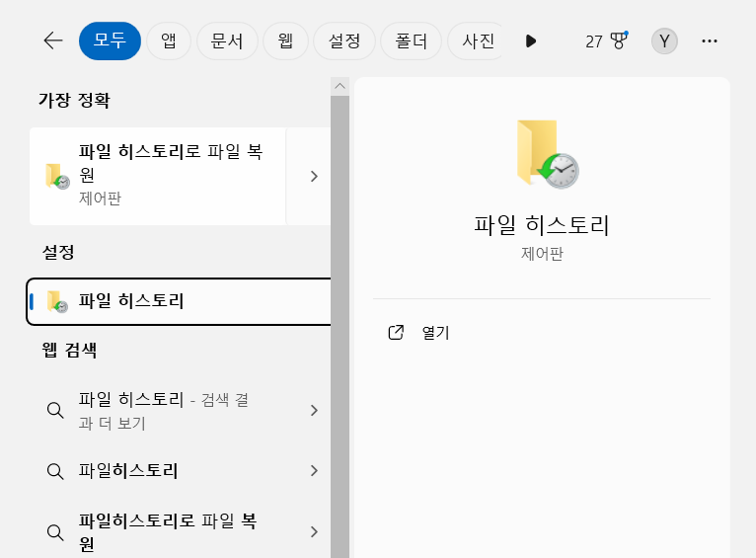756x558 pixels.
Task: Click the open-external icon next to 열기
Action: click(x=396, y=333)
